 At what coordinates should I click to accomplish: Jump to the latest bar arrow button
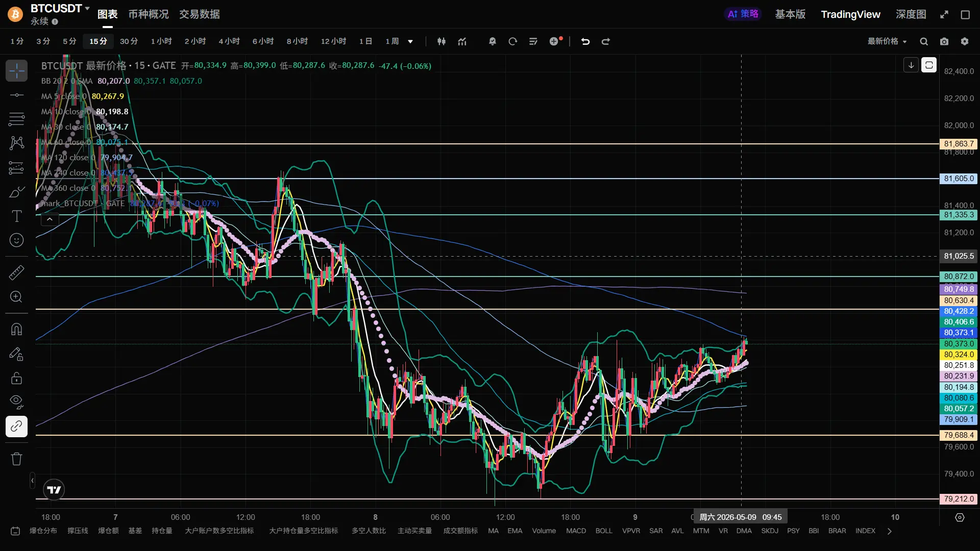point(911,65)
